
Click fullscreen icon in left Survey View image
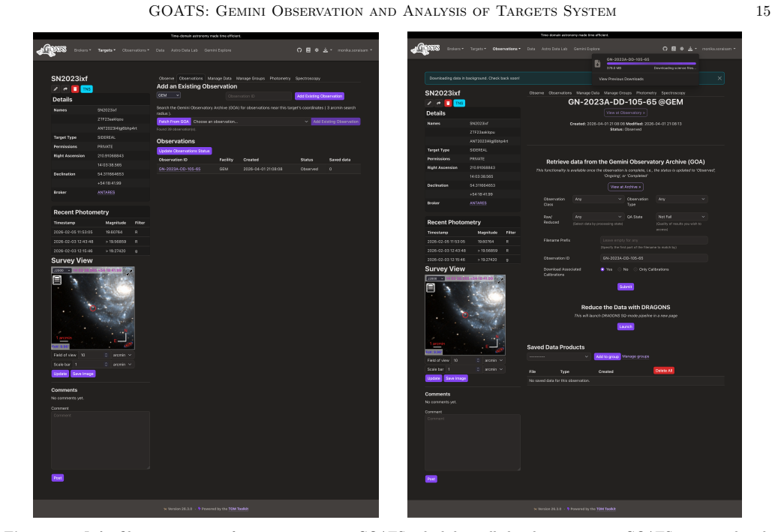pyautogui.click(x=130, y=272)
